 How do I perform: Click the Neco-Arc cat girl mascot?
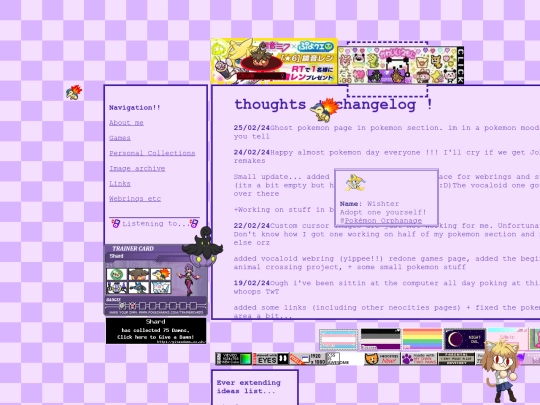(501, 371)
